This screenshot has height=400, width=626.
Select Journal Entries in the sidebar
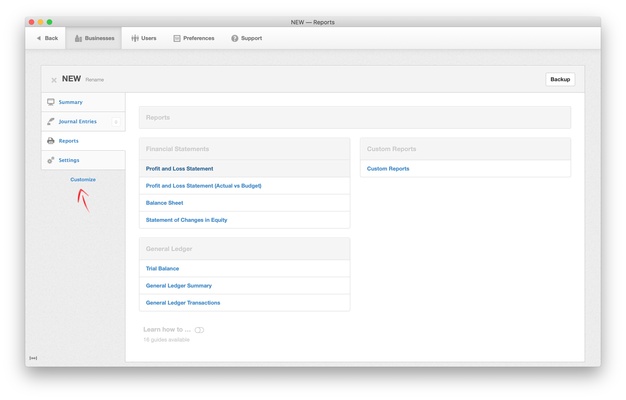pyautogui.click(x=83, y=121)
